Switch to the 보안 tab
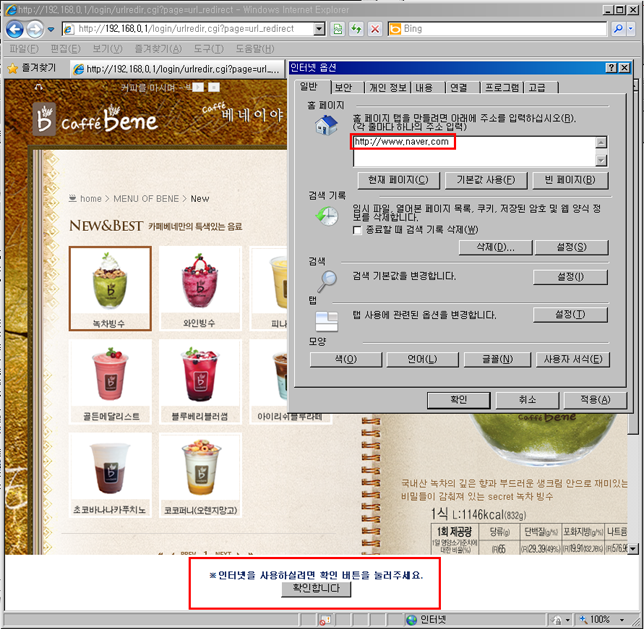This screenshot has height=629, width=644. 343,87
